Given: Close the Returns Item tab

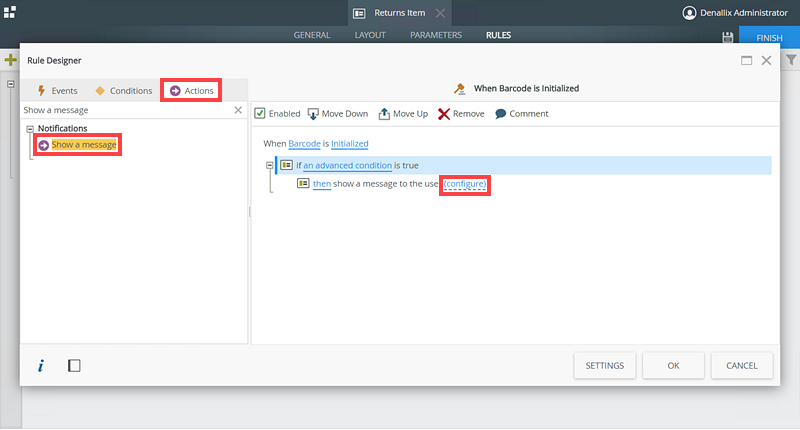Looking at the screenshot, I should 440,13.
